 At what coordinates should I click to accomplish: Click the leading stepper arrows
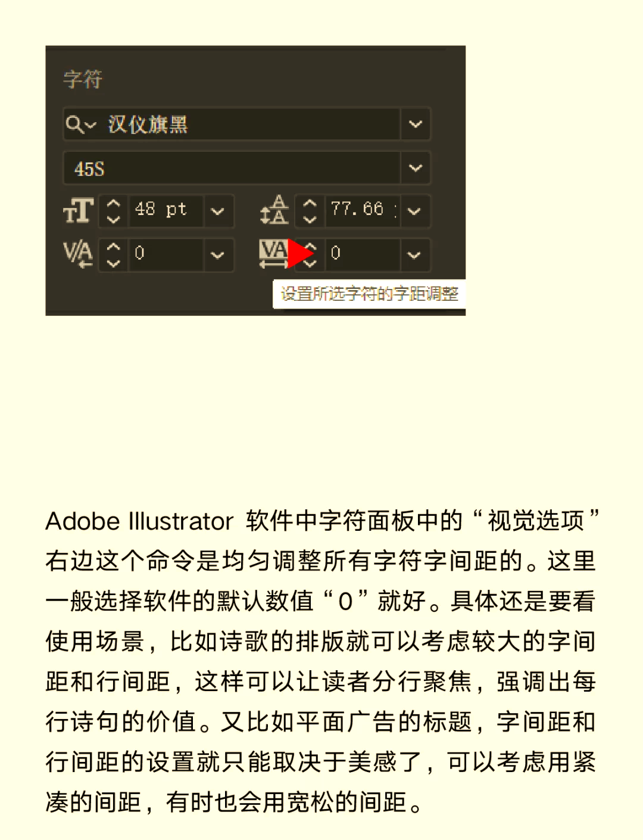(x=310, y=211)
